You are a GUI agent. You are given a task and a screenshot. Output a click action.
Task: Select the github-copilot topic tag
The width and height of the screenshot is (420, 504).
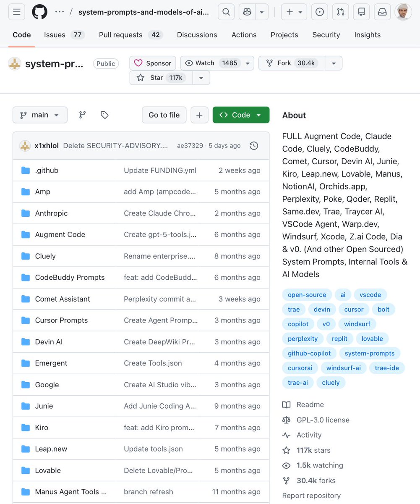[309, 353]
